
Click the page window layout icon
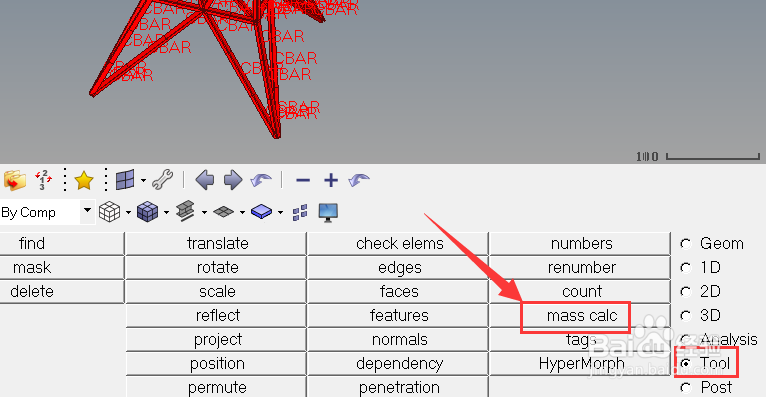[125, 180]
